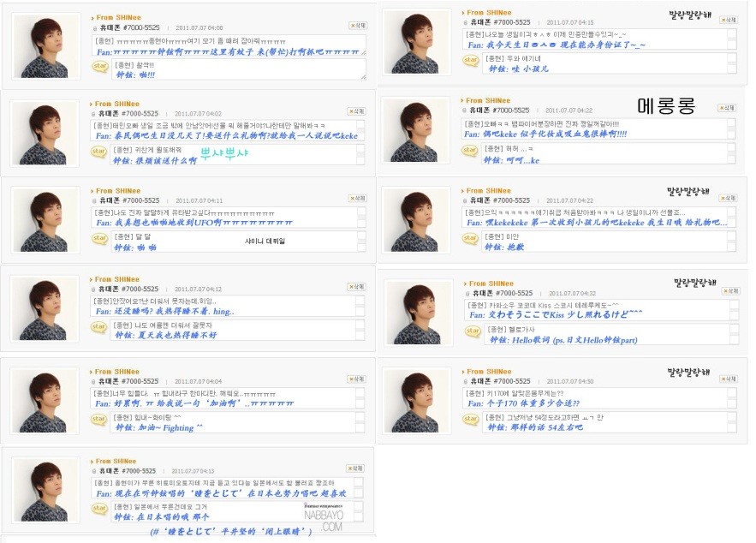Click the phone icon beside 휴대폰 in 04:11 message
Viewport: 756px width, 543px height.
(x=95, y=200)
